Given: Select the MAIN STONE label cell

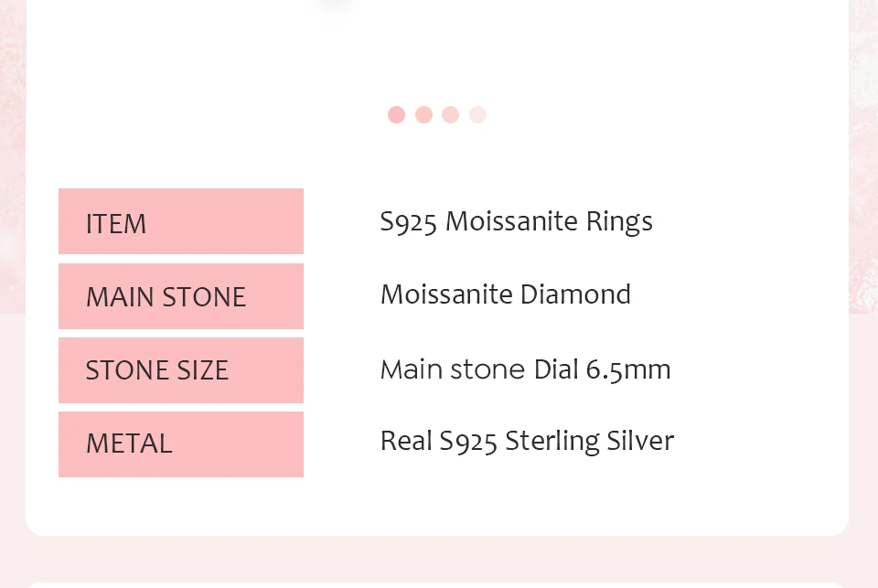Looking at the screenshot, I should pyautogui.click(x=180, y=296).
